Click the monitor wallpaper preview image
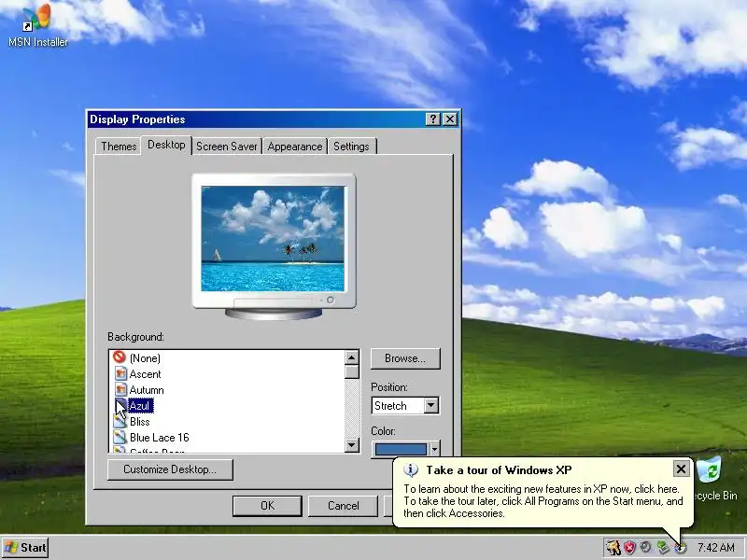Viewport: 747px width, 560px height. [x=273, y=238]
